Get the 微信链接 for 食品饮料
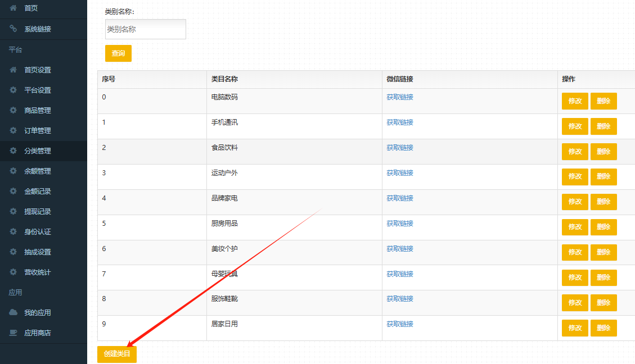Screen dimensions: 635x364 (x=400, y=148)
